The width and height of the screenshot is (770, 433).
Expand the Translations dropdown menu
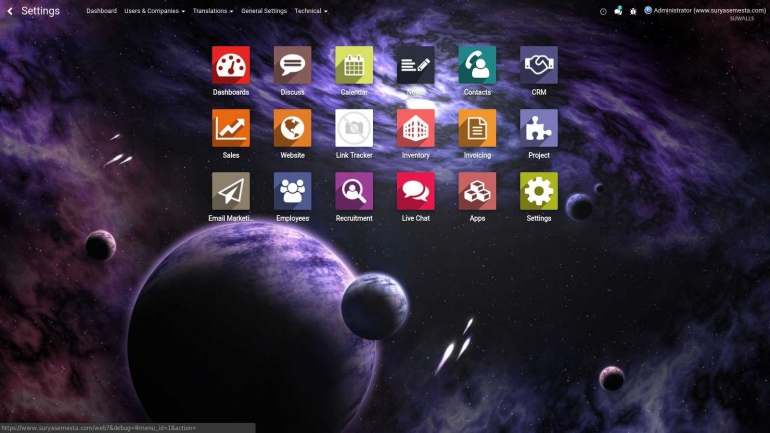click(213, 11)
